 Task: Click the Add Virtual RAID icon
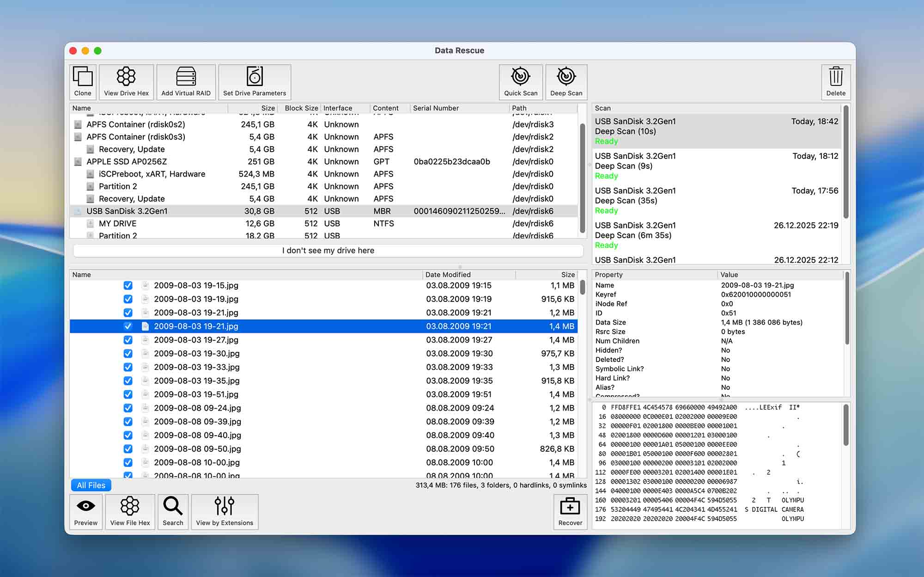tap(186, 82)
